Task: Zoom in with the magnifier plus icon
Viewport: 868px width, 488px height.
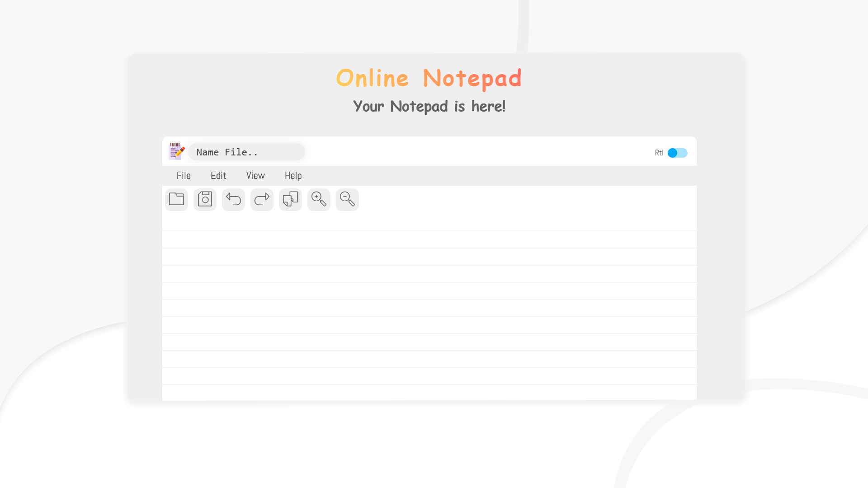Action: point(319,199)
